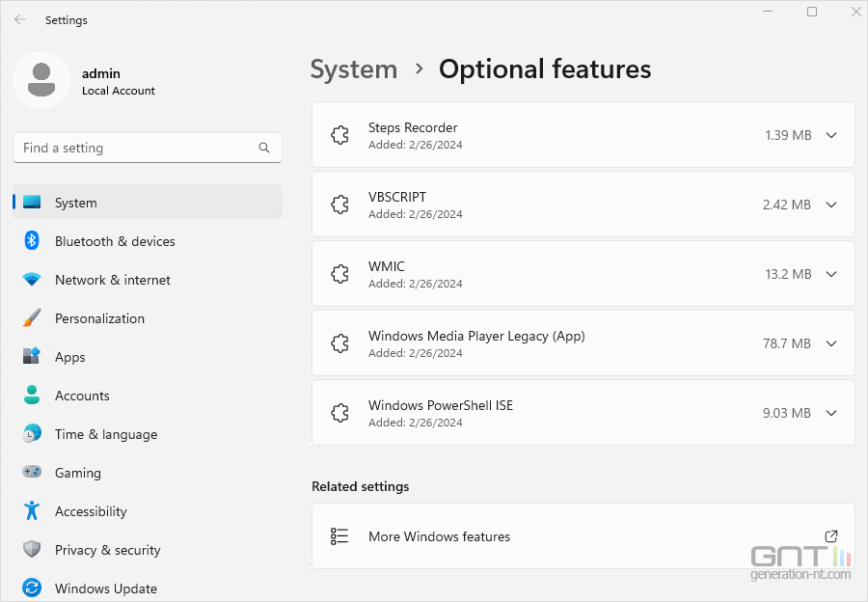Screen dimensions: 868x602
Task: Click the Network & internet Wi-Fi icon
Action: (x=32, y=280)
